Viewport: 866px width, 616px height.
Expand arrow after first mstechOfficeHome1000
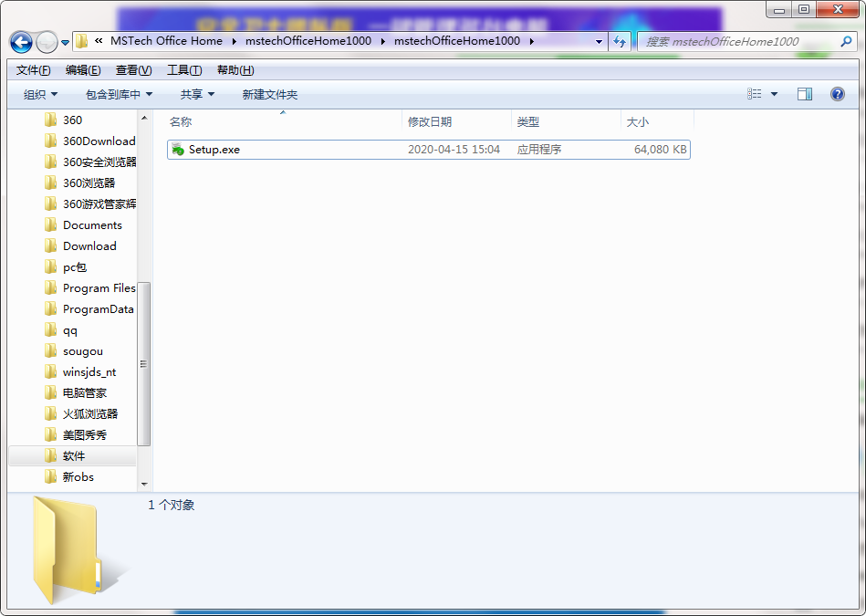tap(382, 41)
